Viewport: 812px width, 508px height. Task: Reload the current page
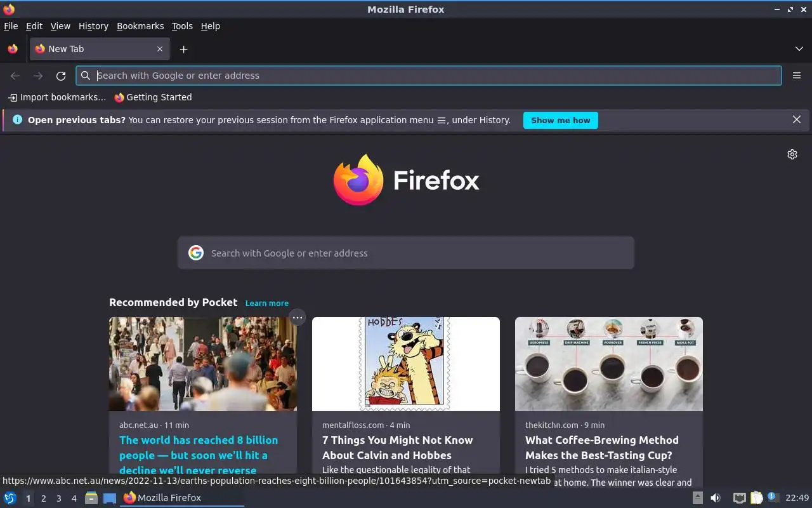[61, 76]
